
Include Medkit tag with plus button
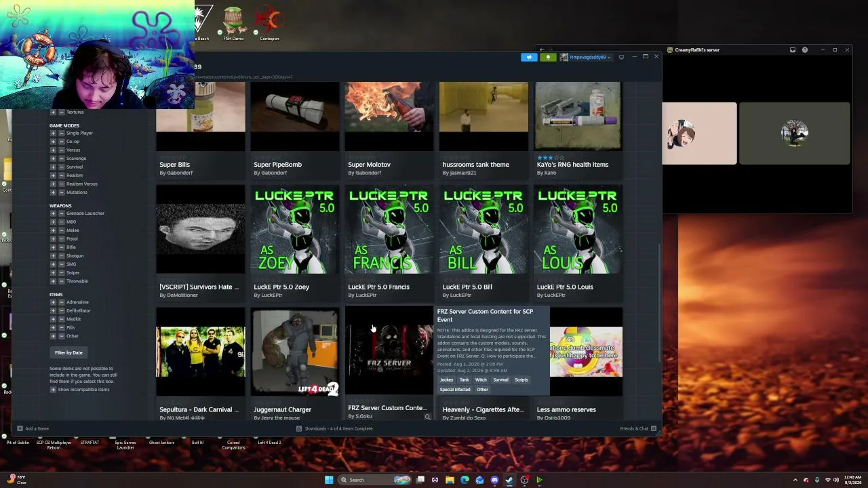pos(53,319)
